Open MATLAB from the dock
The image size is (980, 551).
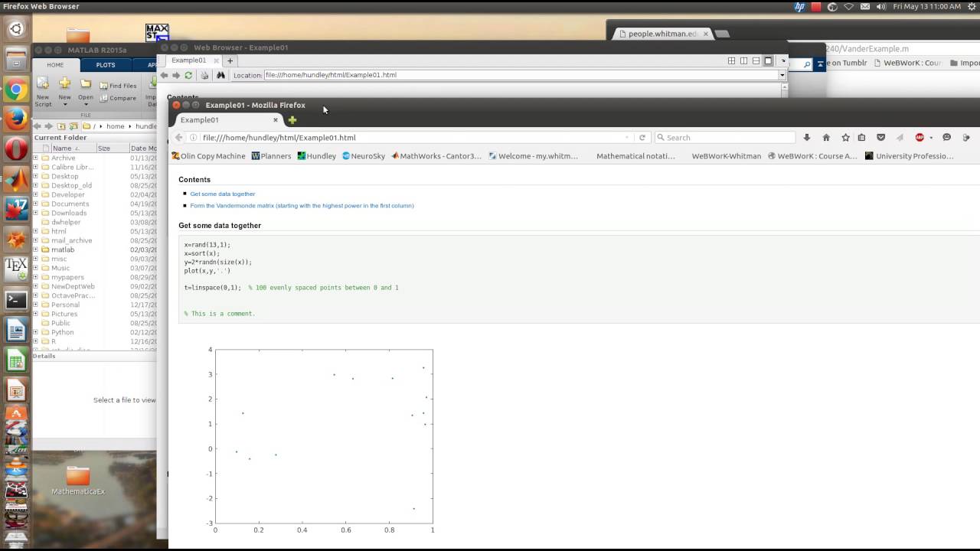click(16, 180)
